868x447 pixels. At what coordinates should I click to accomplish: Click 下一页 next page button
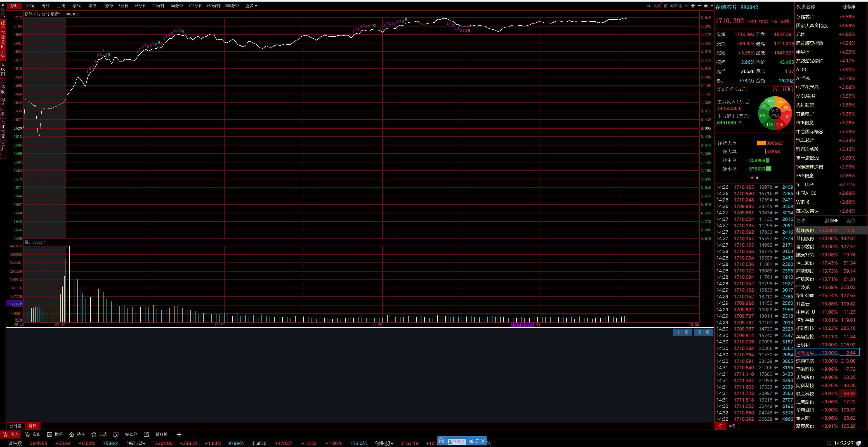(703, 332)
